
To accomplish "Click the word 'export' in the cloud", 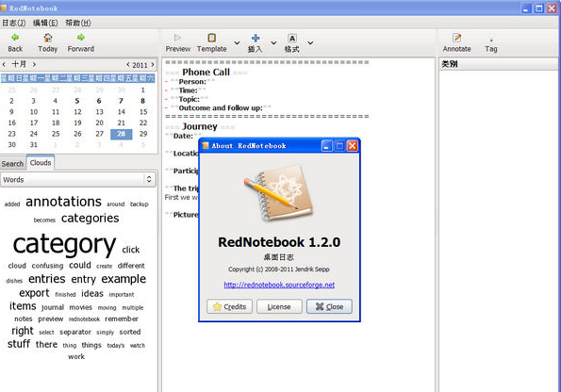I will point(34,293).
